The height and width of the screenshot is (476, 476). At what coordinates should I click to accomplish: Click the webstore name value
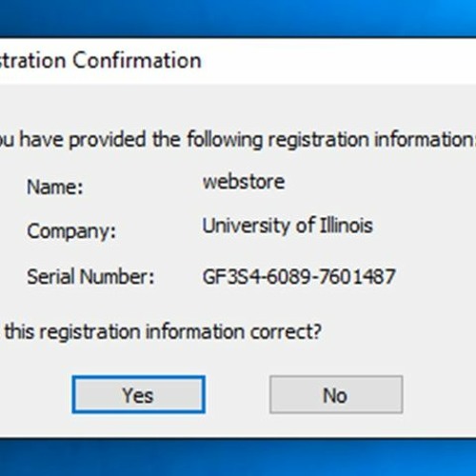[244, 182]
